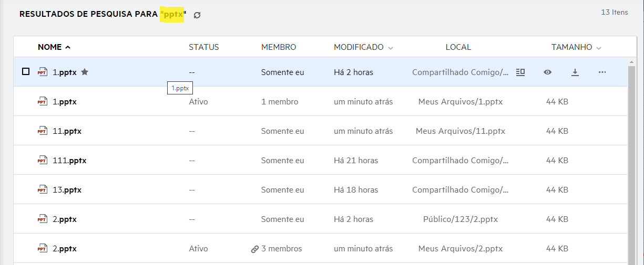Click the Membro column header
The height and width of the screenshot is (265, 644).
(x=279, y=47)
